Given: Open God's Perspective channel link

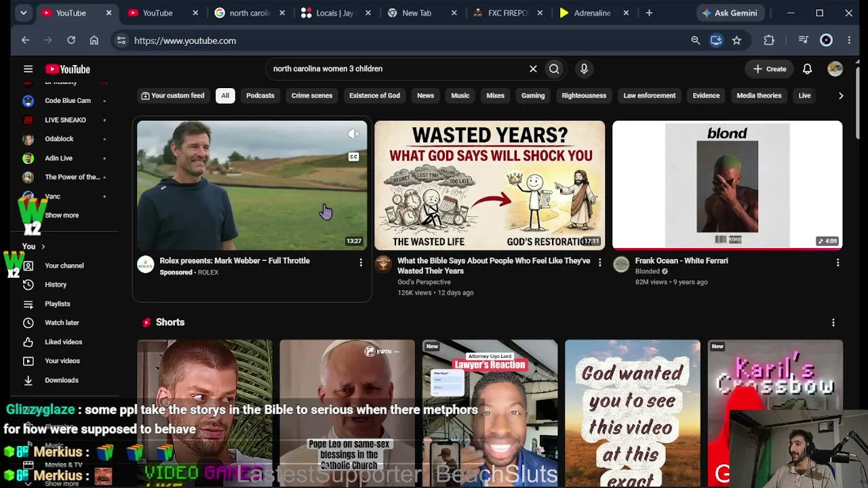Looking at the screenshot, I should (424, 282).
